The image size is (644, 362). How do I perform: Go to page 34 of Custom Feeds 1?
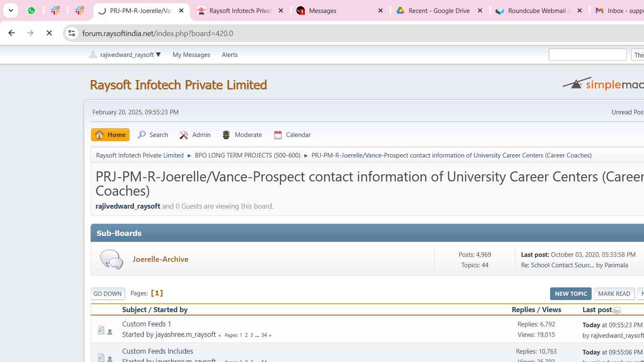coord(264,335)
